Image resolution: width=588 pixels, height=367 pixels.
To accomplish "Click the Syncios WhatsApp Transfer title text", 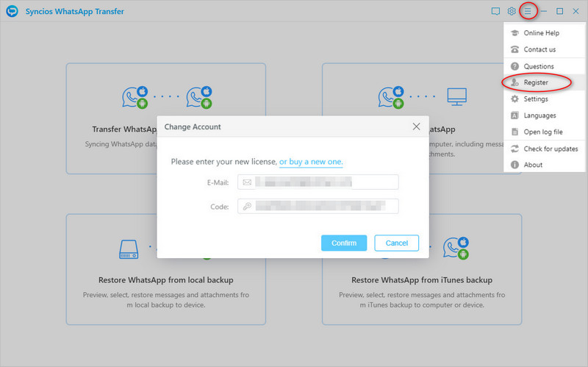I will click(x=75, y=12).
